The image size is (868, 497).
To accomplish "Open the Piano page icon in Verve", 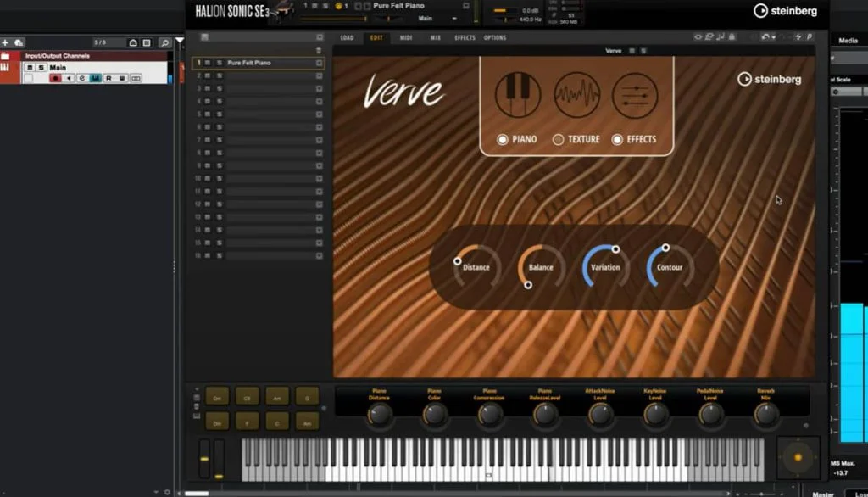I will (518, 95).
